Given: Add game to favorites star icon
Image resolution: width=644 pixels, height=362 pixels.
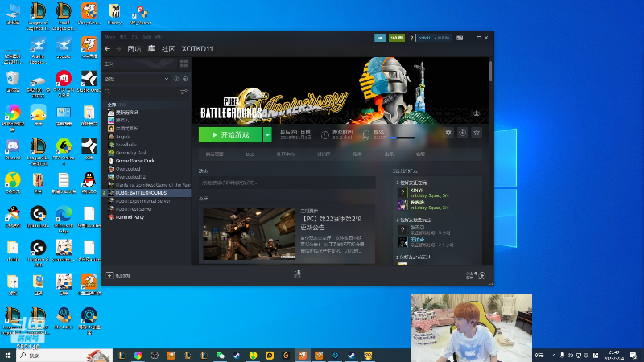Looking at the screenshot, I should coord(477,133).
